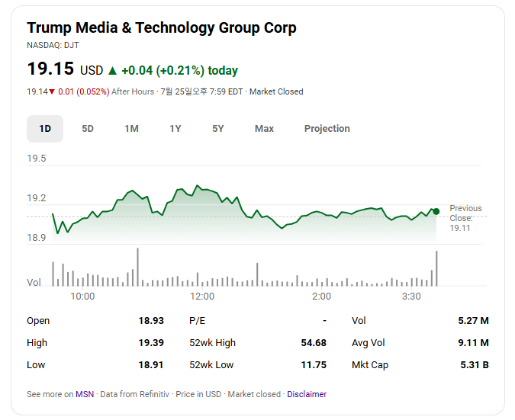The image size is (515, 420).
Task: Select the 1D chart range tab
Action: click(45, 129)
